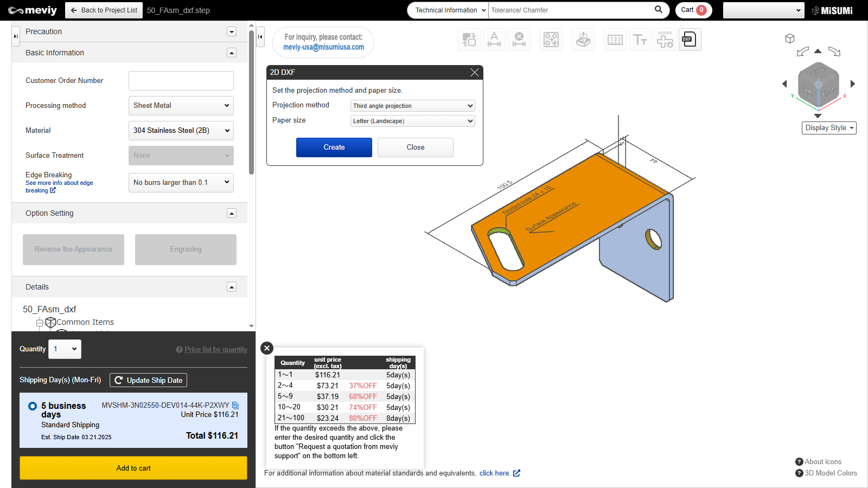Click Back to Project List
This screenshot has width=868, height=488.
tap(104, 10)
